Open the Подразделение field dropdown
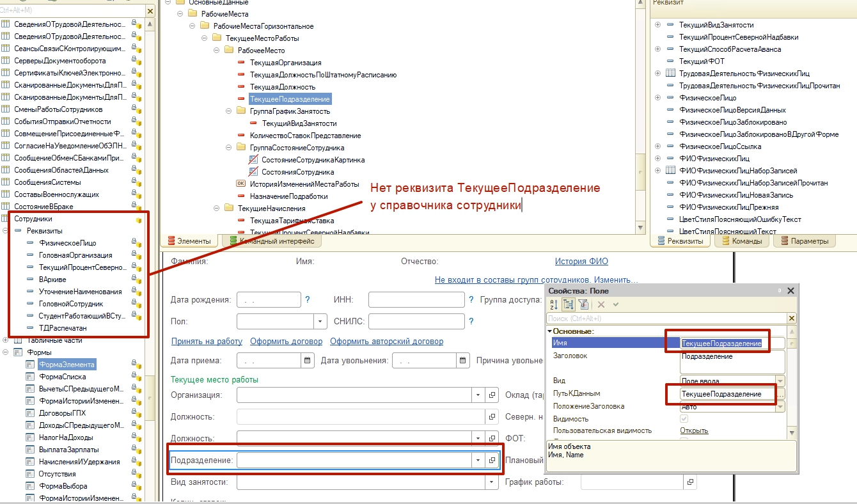The height and width of the screenshot is (504, 857). click(478, 460)
